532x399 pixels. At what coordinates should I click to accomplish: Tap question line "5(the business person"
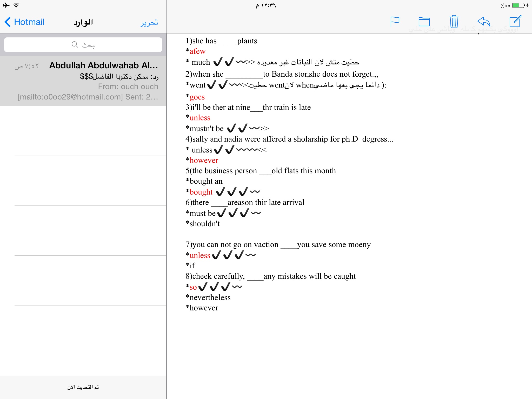pos(261,171)
